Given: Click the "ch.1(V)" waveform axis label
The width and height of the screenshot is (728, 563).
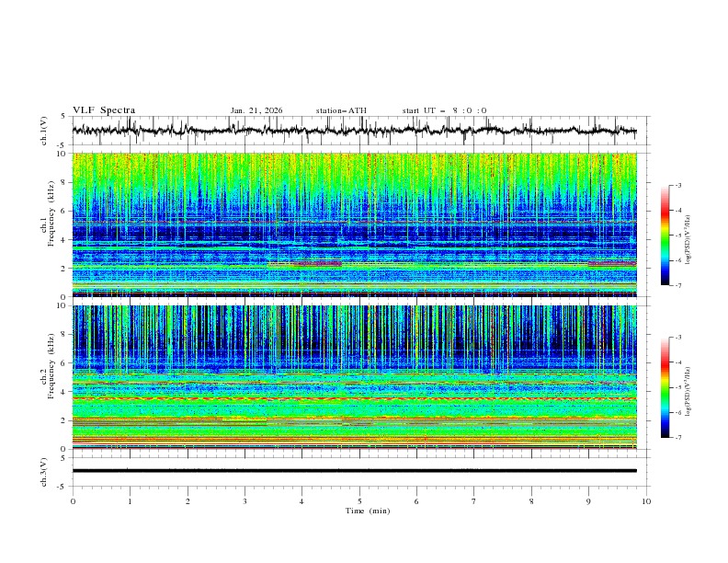Looking at the screenshot, I should coord(44,131).
